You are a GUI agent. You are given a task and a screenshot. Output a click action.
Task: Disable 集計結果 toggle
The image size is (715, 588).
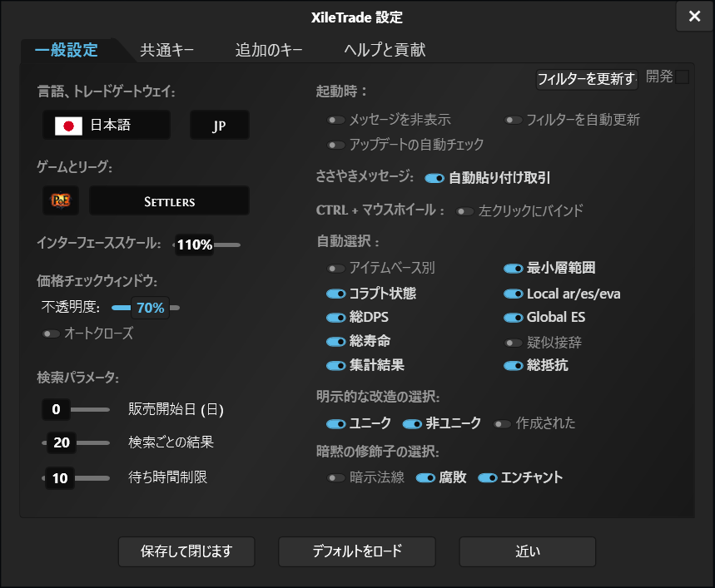[336, 366]
